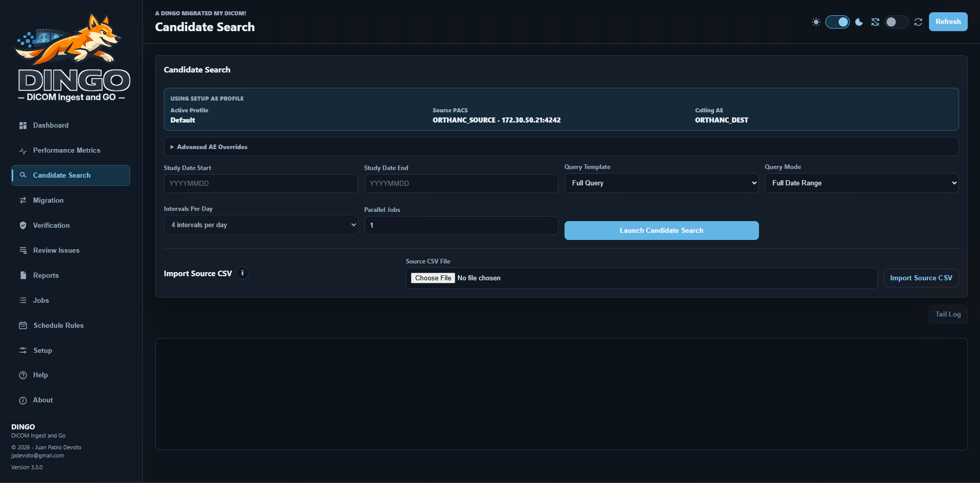Open the About page
The width and height of the screenshot is (980, 483).
tap(70, 400)
